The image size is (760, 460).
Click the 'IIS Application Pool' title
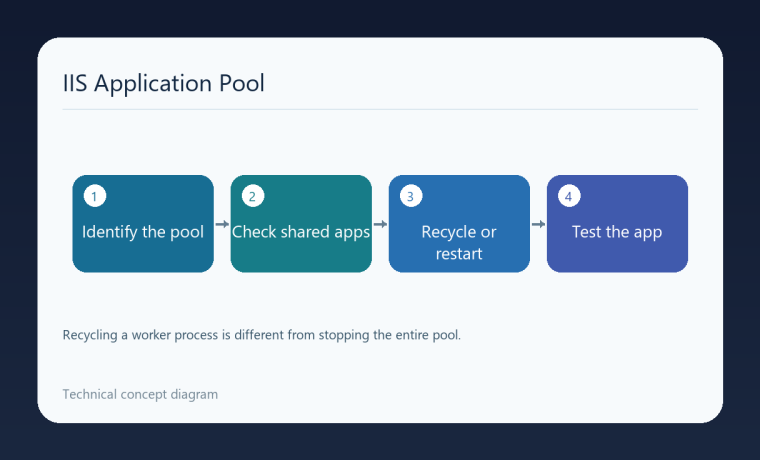(164, 83)
